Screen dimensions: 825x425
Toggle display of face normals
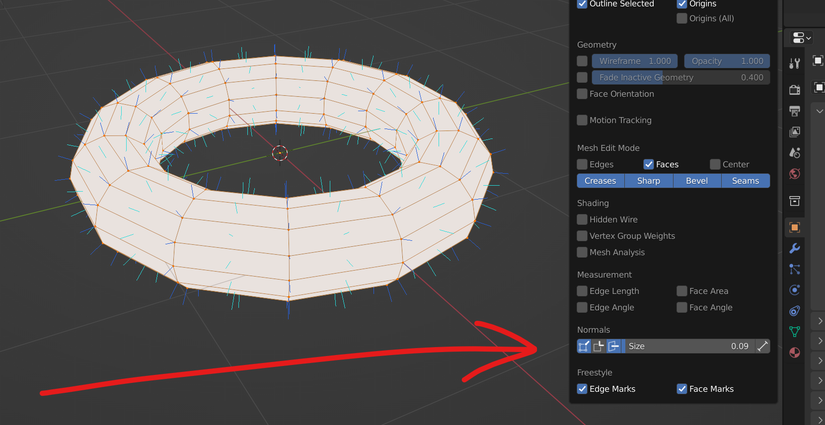click(615, 346)
